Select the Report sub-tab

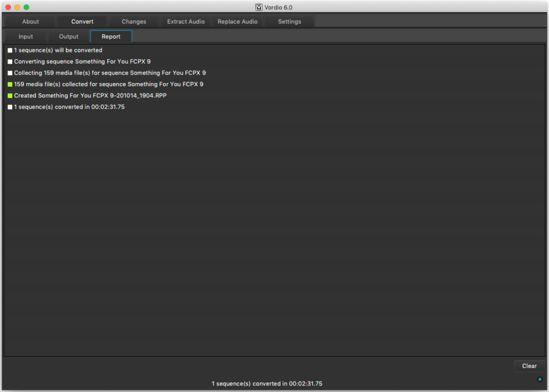[111, 36]
